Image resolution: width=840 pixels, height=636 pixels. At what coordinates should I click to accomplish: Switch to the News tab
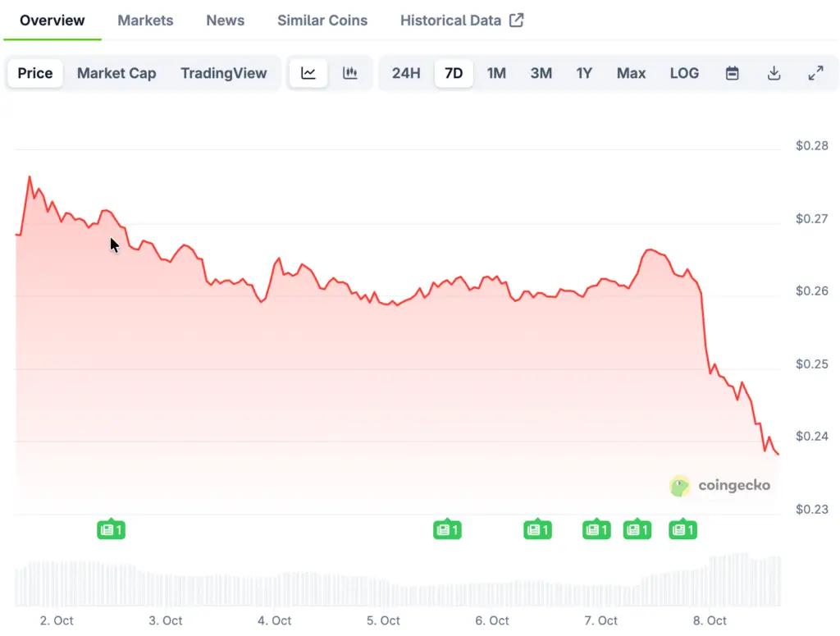(x=226, y=21)
